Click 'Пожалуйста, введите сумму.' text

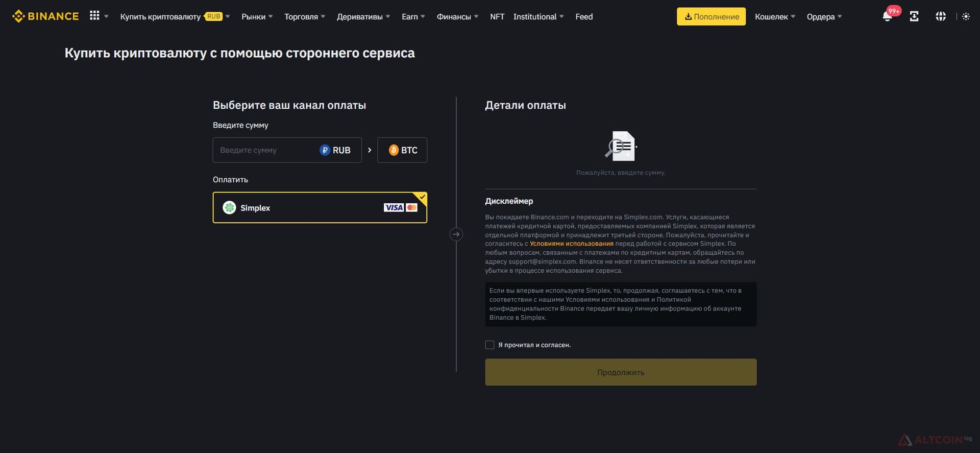tap(621, 173)
